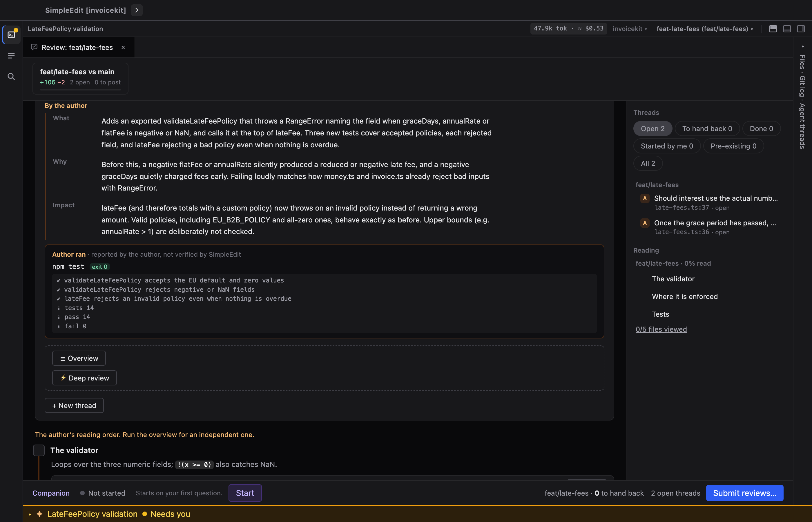Click the sparkle icon beside LateFeePolicy validation

point(39,514)
